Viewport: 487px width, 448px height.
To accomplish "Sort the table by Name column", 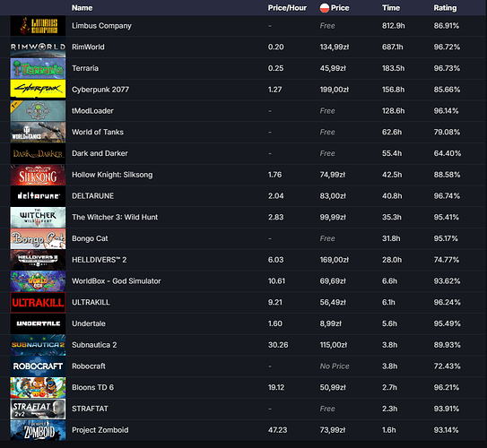I will [82, 8].
